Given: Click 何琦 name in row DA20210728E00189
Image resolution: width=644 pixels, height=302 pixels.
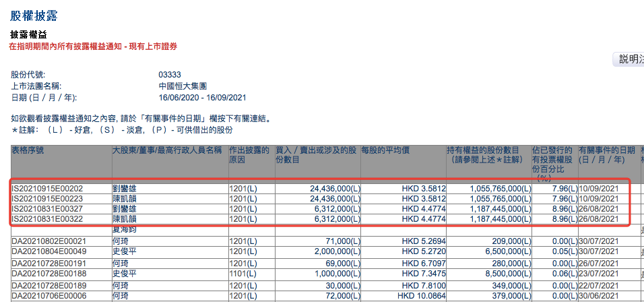Looking at the screenshot, I should coord(121,284).
